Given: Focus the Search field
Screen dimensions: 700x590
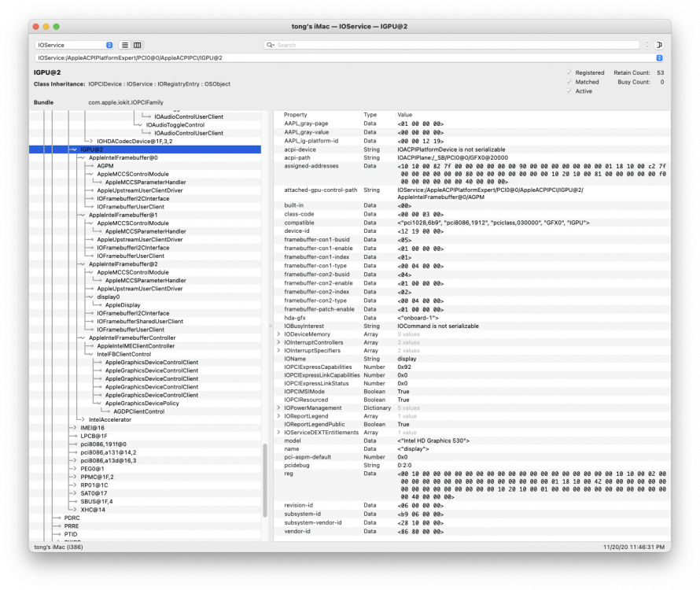Looking at the screenshot, I should coord(451,45).
